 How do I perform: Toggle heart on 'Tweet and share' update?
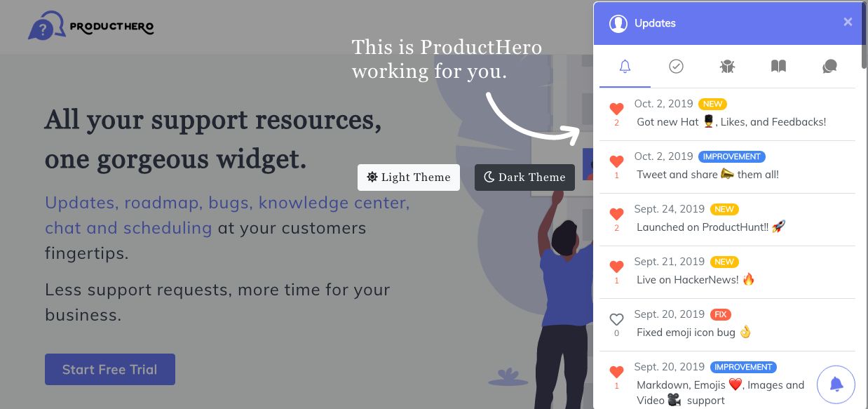[616, 161]
